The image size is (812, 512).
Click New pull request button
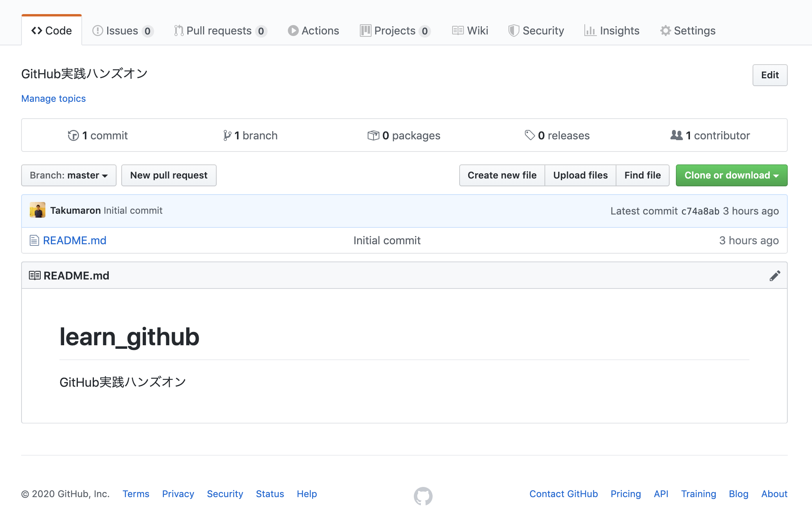click(x=169, y=175)
